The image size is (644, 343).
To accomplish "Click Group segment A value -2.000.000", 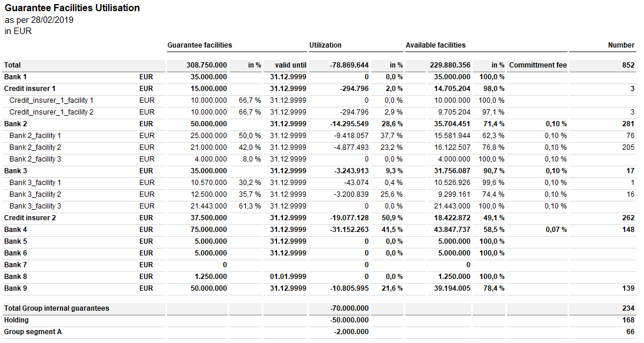I will (351, 332).
